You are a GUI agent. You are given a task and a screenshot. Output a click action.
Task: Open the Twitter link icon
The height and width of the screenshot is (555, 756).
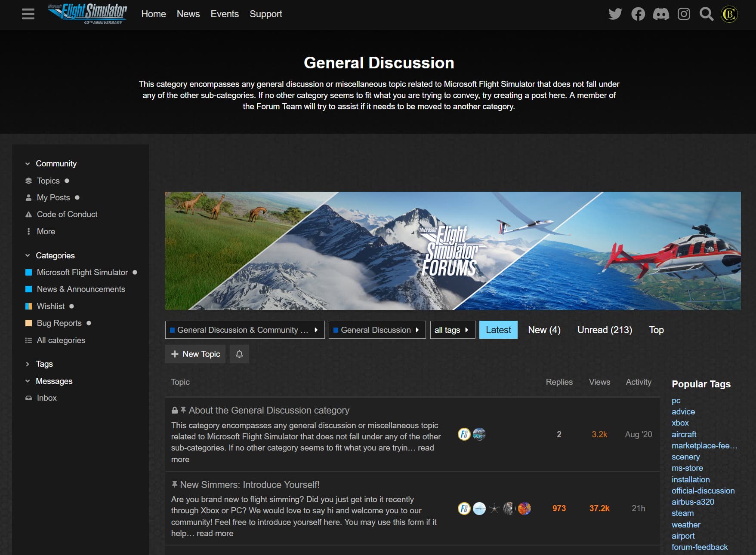[x=615, y=14]
